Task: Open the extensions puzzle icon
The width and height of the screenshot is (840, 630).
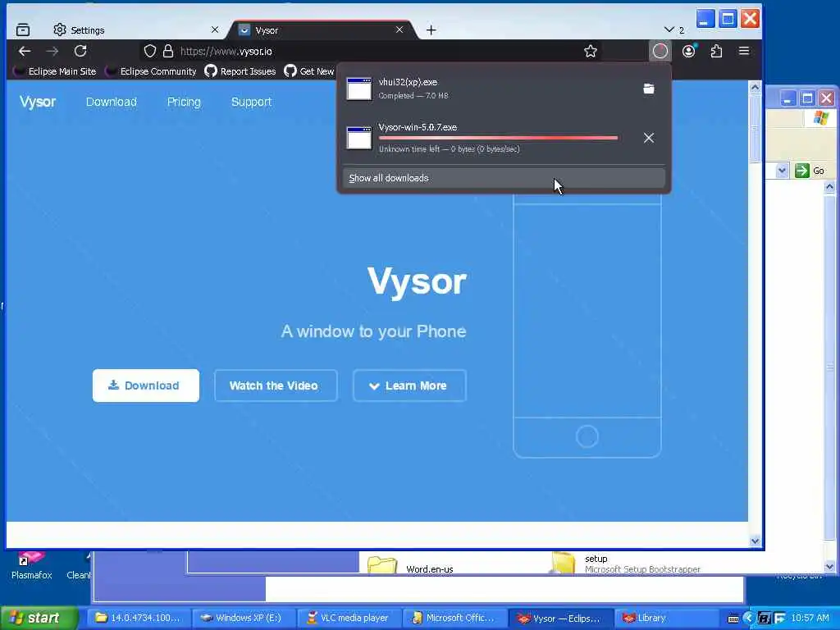Action: pos(716,52)
